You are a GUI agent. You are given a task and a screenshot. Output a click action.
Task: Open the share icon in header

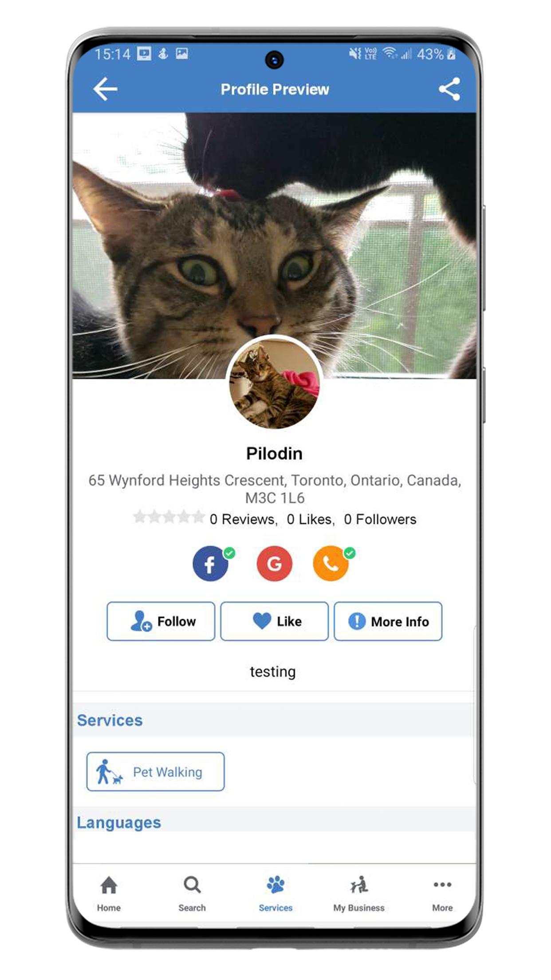tap(449, 89)
